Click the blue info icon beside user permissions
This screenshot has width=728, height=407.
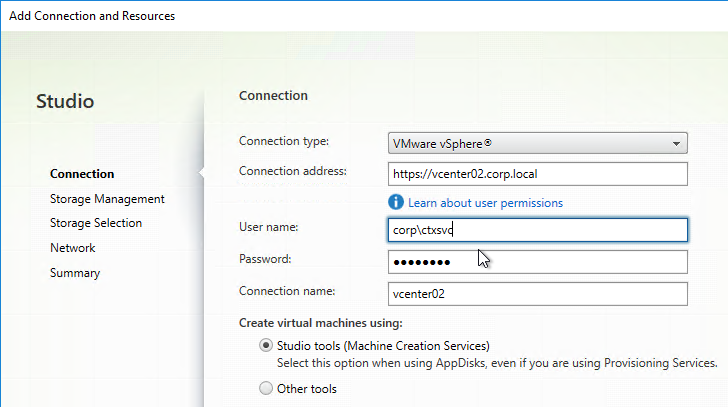coord(396,202)
